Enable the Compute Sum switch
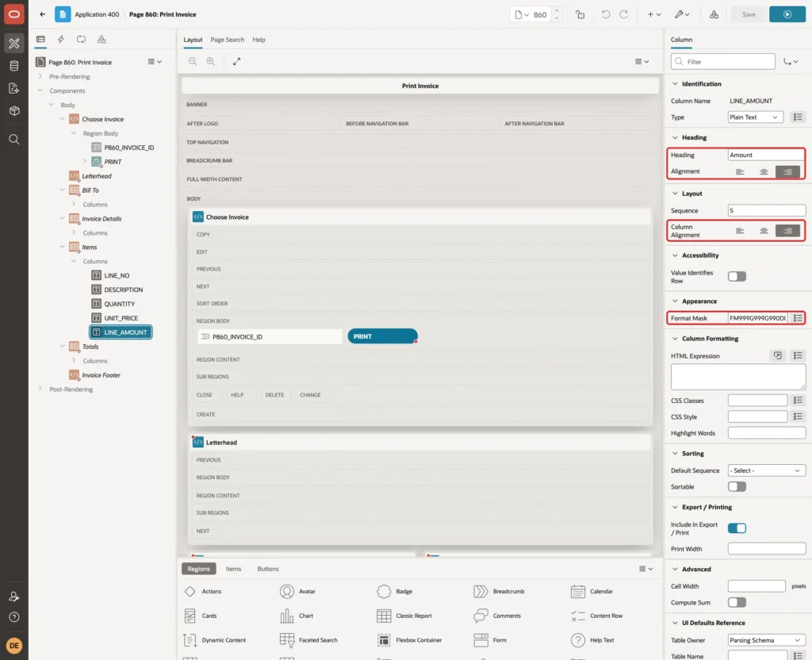The width and height of the screenshot is (812, 660). (x=737, y=603)
